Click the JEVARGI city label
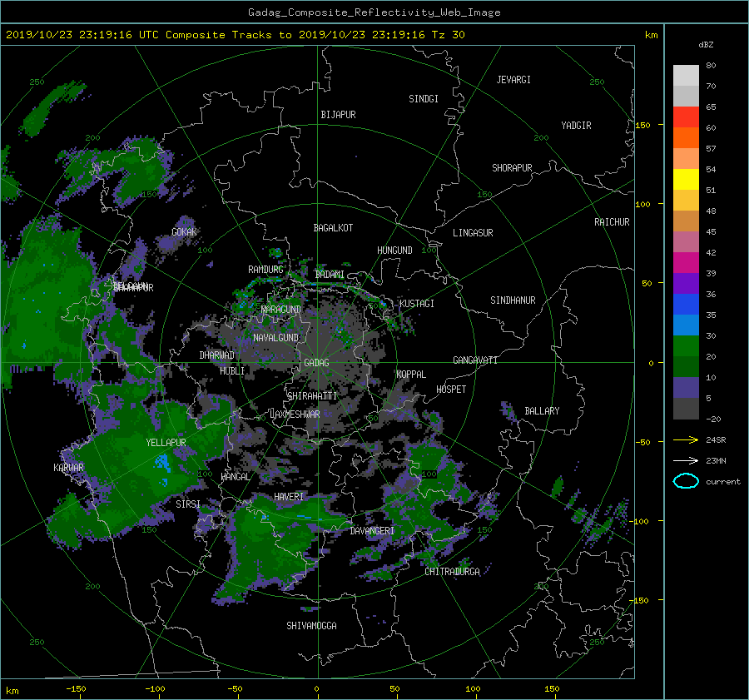The height and width of the screenshot is (700, 749). pyautogui.click(x=513, y=80)
